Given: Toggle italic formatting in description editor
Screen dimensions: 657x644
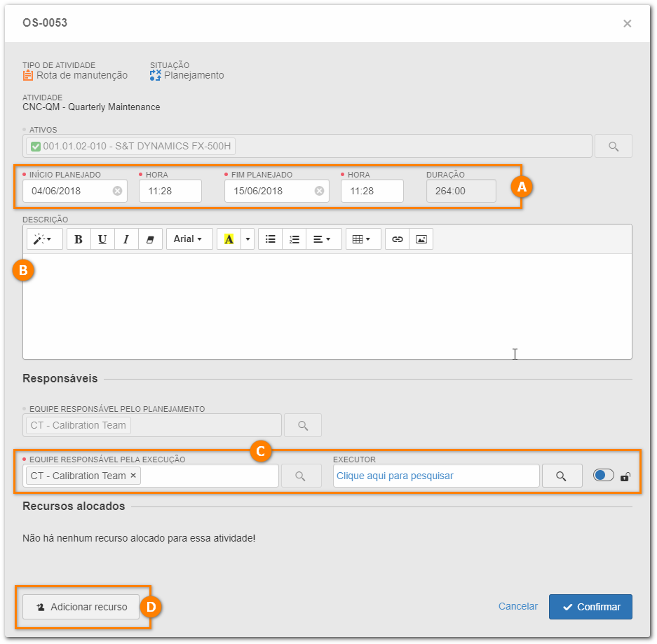Looking at the screenshot, I should click(x=126, y=239).
